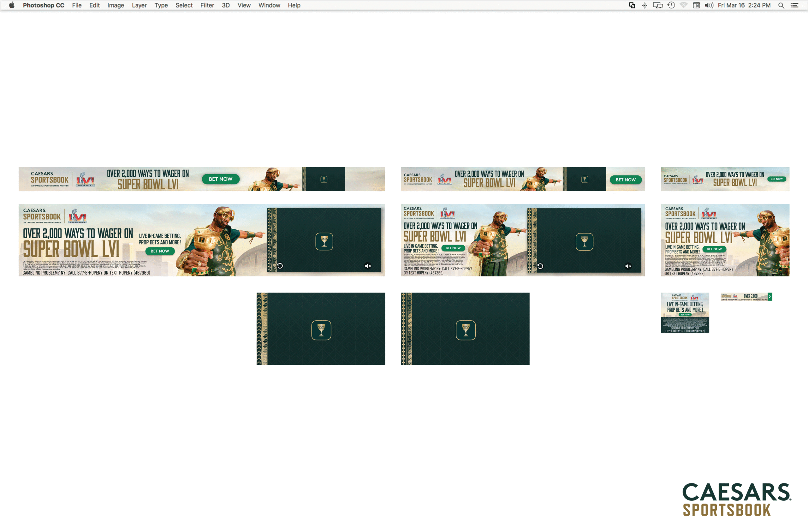Click BET NOW in the small square ad
Viewport: 808px width, 532px height.
pos(685,314)
